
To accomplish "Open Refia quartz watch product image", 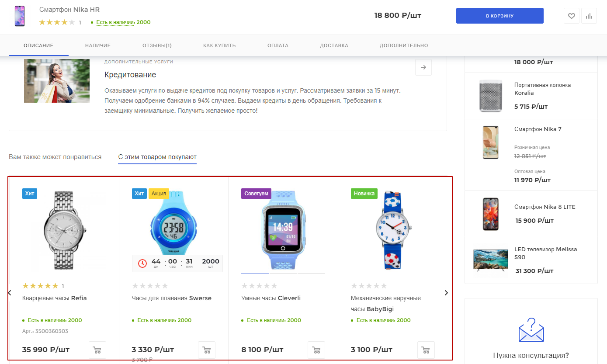I will tap(64, 230).
